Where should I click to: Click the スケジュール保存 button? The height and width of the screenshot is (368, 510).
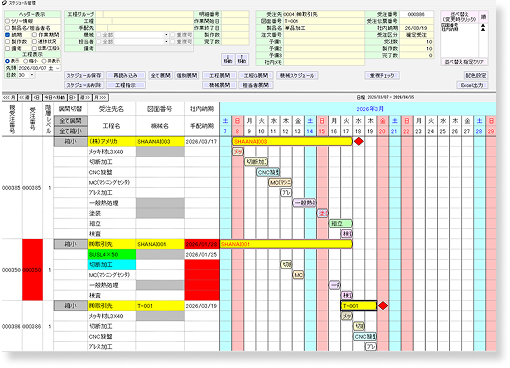pyautogui.click(x=84, y=76)
